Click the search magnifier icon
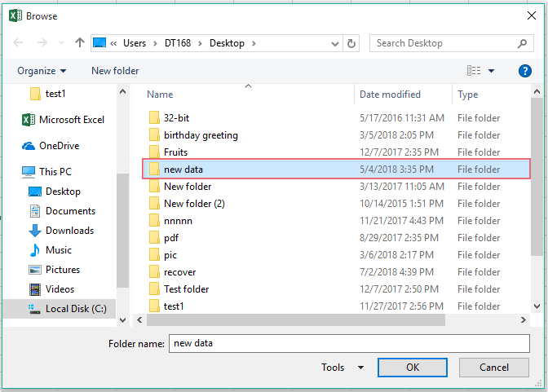The width and height of the screenshot is (548, 392). pos(523,43)
